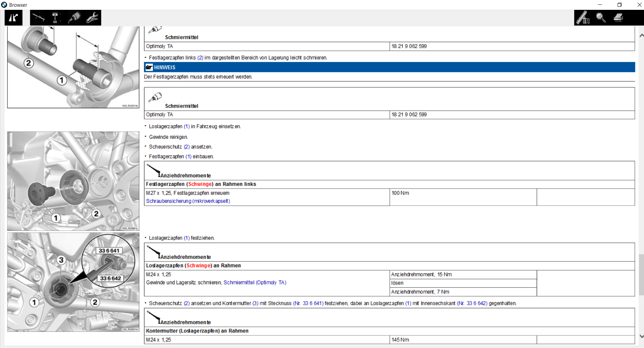
Task: Toggle the ruler inch units icon
Action: click(x=583, y=18)
